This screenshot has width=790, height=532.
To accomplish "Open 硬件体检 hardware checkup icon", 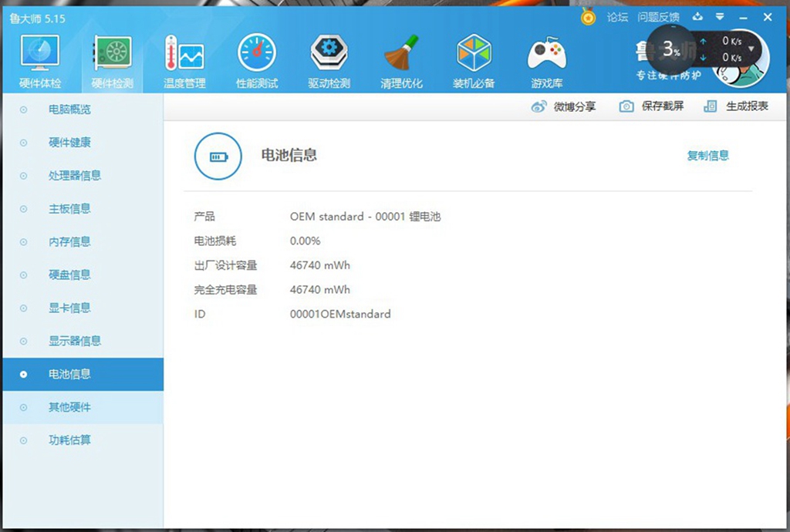I will pos(40,62).
